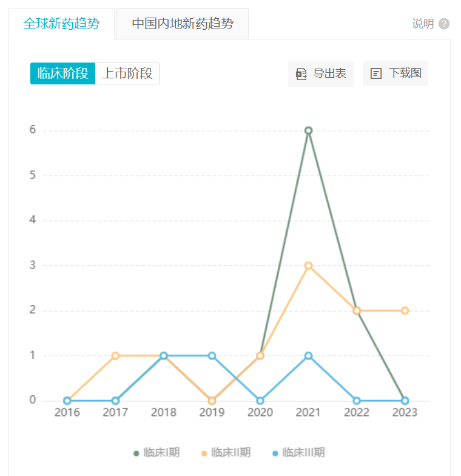Click the 2016 x-axis label
This screenshot has height=476, width=461.
[67, 413]
